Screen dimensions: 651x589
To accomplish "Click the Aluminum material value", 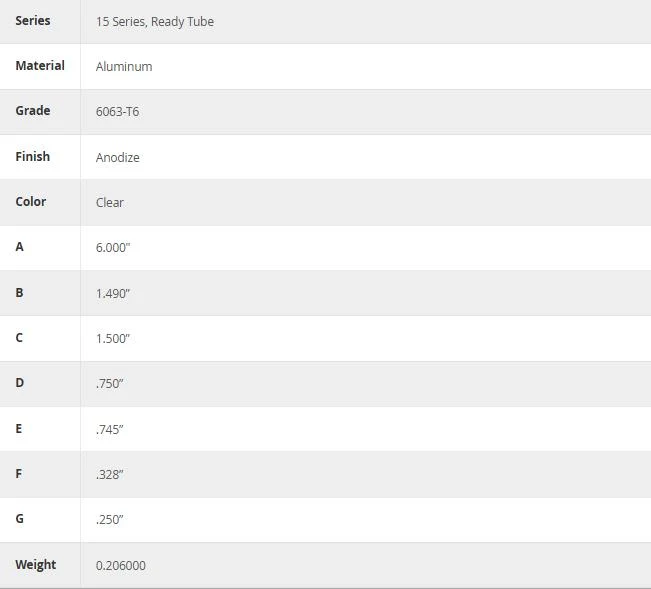I will coord(124,66).
